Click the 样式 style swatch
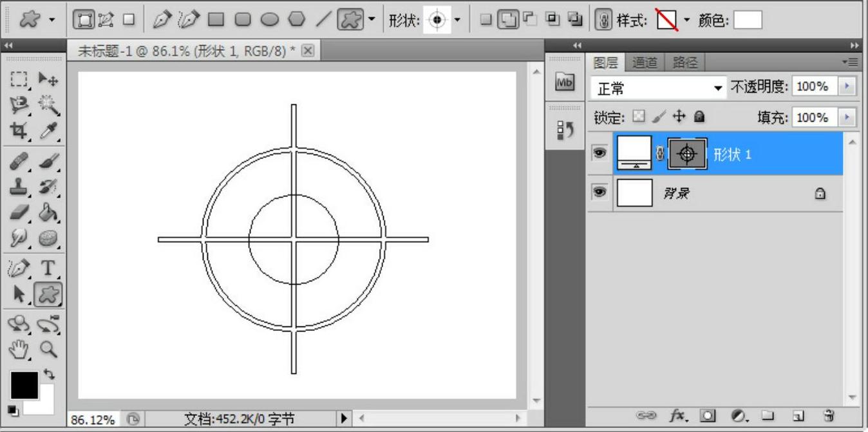 point(667,21)
